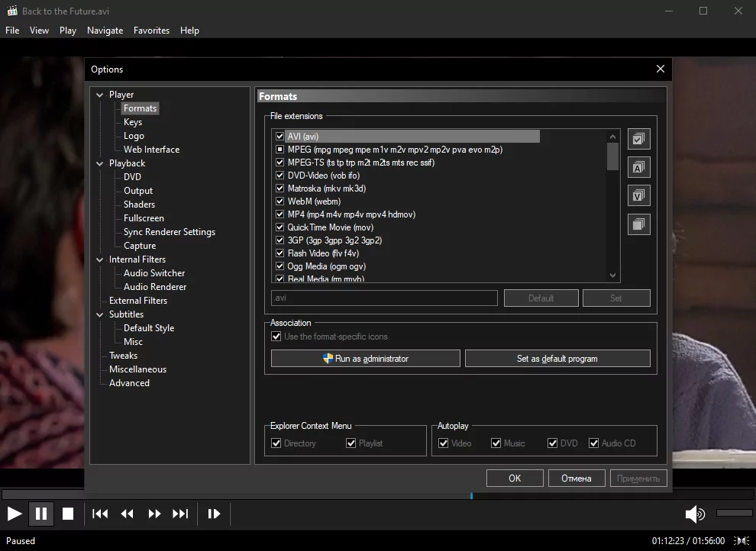Click the app icon in the title bar
Image resolution: width=756 pixels, height=551 pixels.
coord(12,11)
